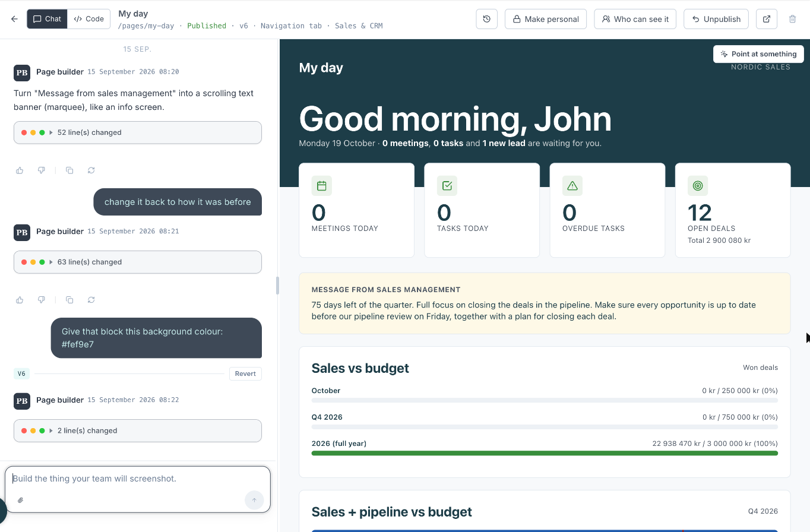Screen dimensions: 810x532
Task: Click the Q4 2026 progress bar
Action: 545,427
